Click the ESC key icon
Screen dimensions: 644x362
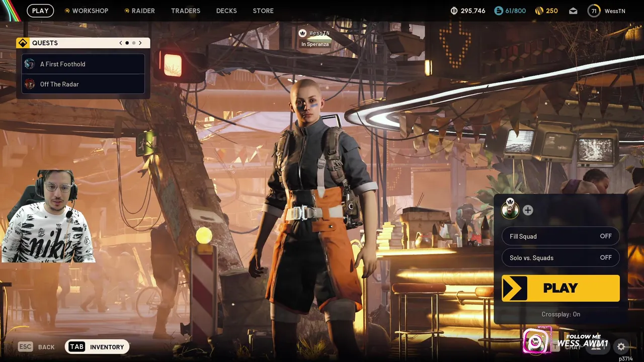(26, 347)
